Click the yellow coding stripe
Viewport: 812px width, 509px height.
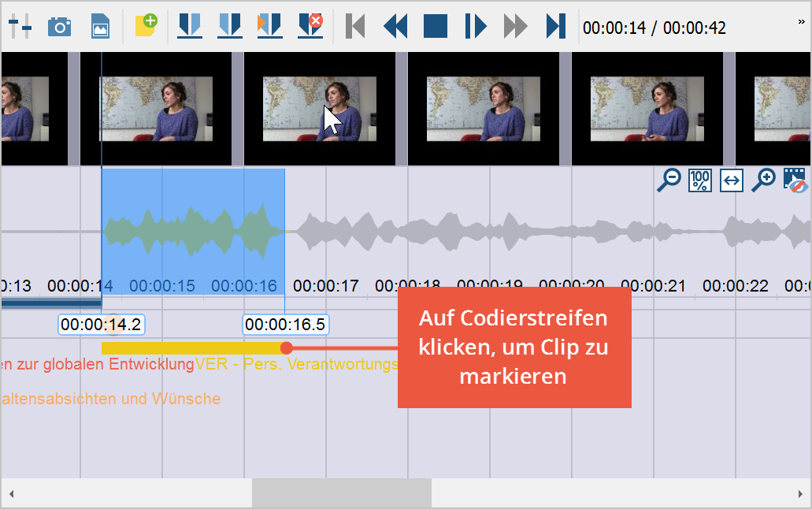(191, 347)
